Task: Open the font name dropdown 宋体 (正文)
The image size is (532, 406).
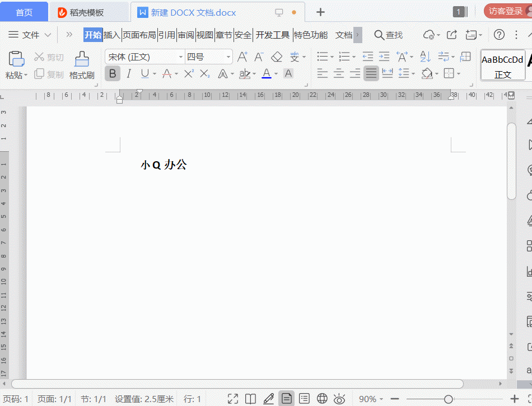Action: (145, 57)
